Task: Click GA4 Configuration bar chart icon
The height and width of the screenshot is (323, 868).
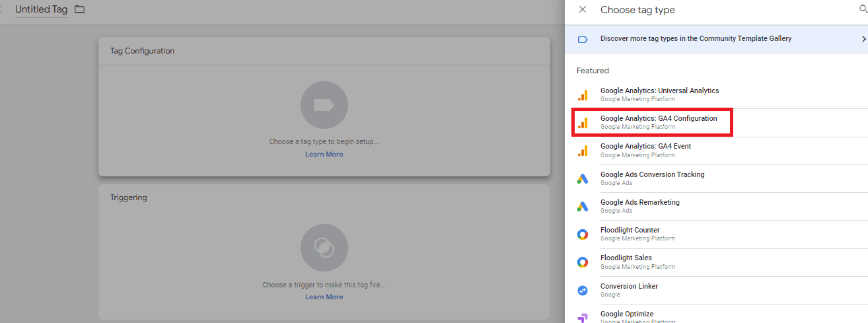Action: 583,123
